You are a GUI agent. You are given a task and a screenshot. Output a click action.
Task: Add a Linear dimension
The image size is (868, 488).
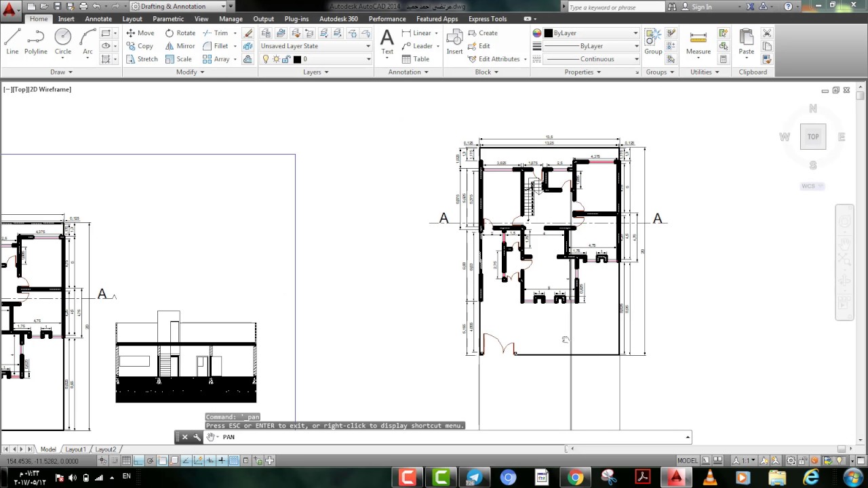point(416,33)
